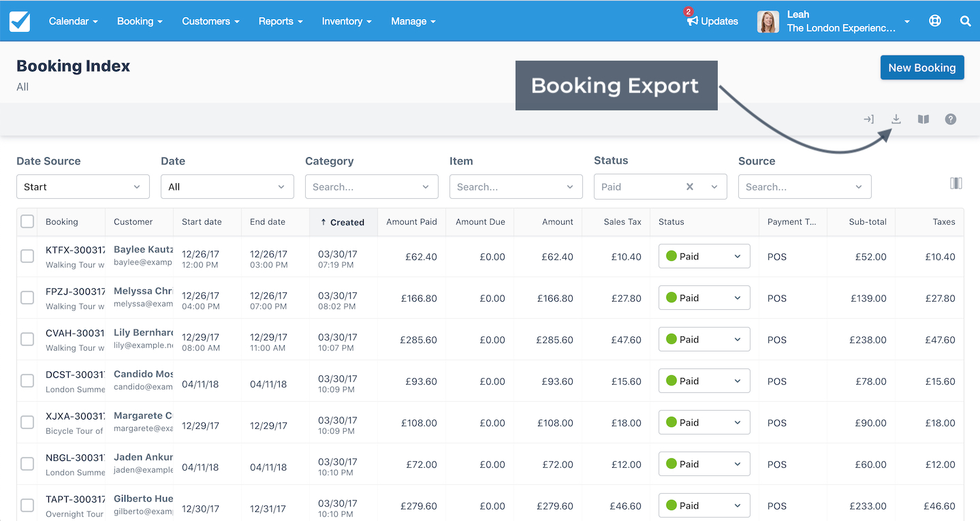980x521 pixels.
Task: Open the Updates megaphone notifications
Action: pos(712,21)
